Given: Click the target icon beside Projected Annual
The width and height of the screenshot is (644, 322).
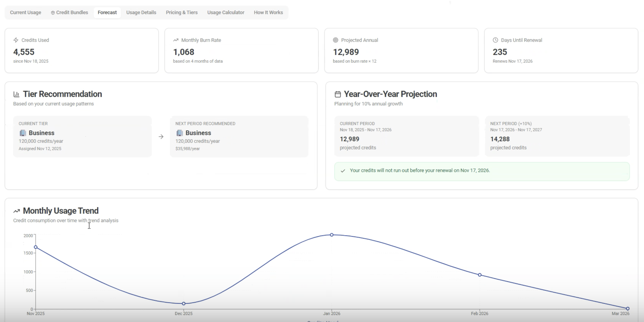Looking at the screenshot, I should [335, 40].
